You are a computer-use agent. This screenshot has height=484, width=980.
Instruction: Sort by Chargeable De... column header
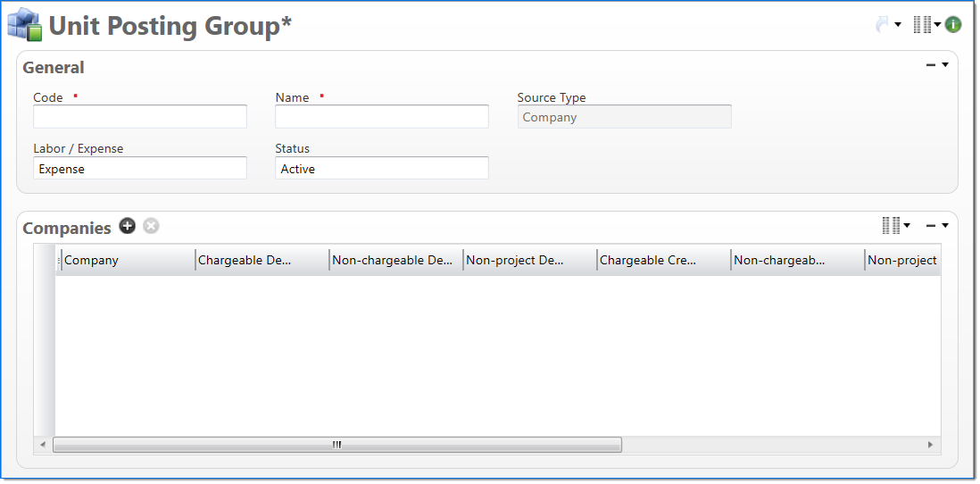(x=262, y=261)
